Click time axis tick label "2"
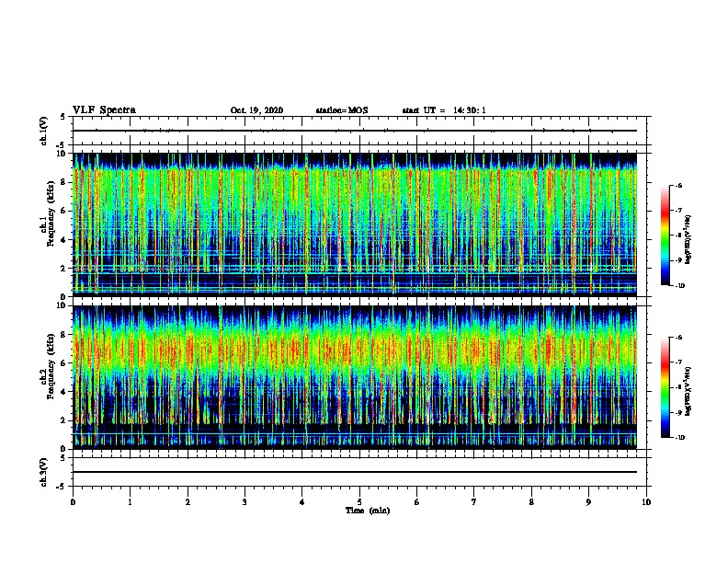 (x=188, y=502)
